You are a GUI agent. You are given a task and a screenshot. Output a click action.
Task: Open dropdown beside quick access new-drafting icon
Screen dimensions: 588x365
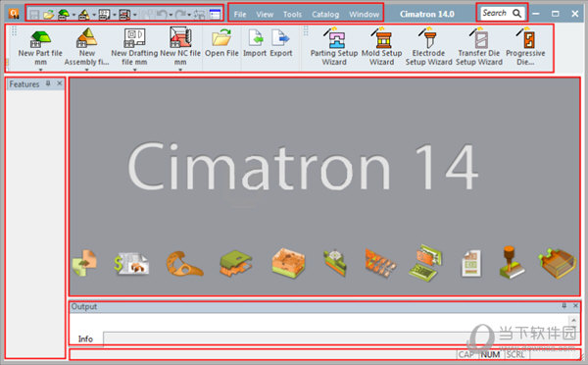pyautogui.click(x=114, y=15)
